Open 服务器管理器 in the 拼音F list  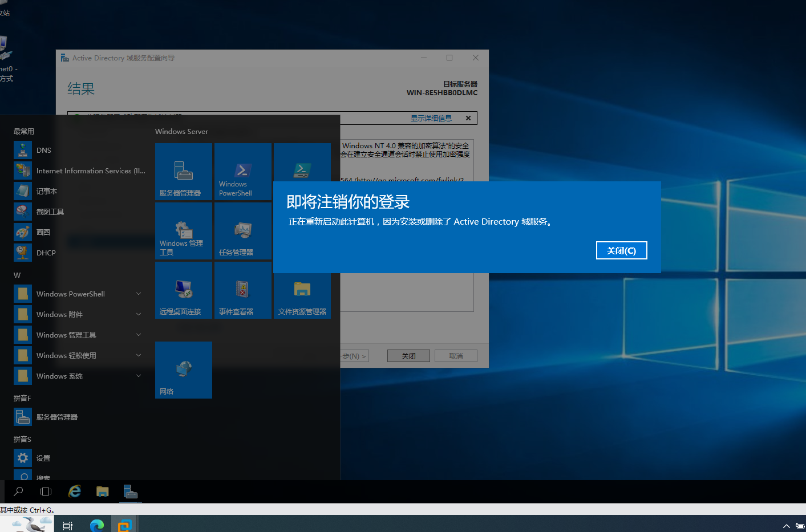tap(80, 417)
